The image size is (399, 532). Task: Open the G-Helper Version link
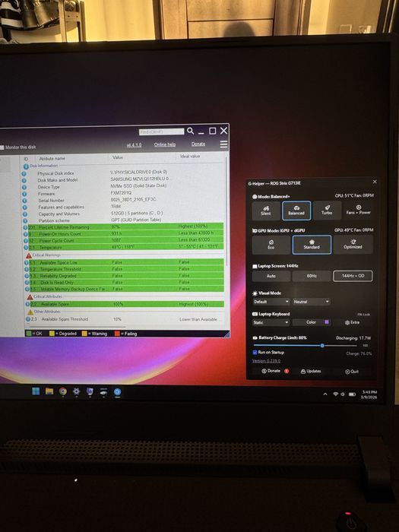coord(266,361)
